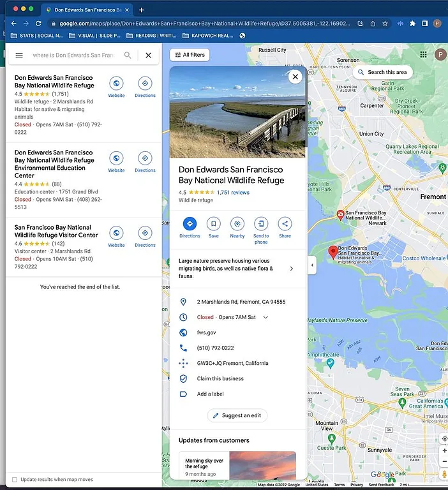Viewport: 448px width, 490px height.
Task: Reload the browser page
Action: pos(38,24)
